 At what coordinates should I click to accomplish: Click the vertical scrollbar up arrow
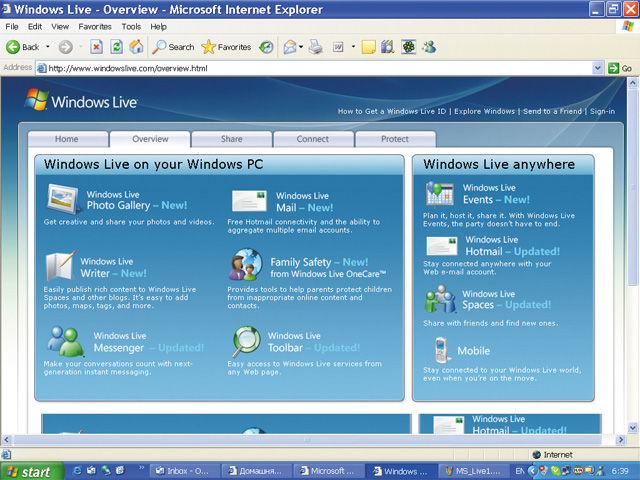click(x=633, y=83)
